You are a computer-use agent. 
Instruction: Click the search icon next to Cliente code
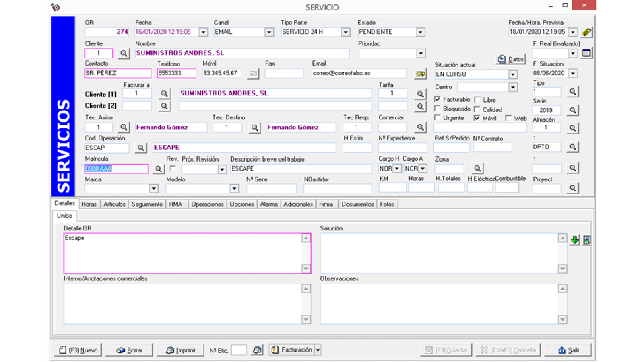pos(124,53)
